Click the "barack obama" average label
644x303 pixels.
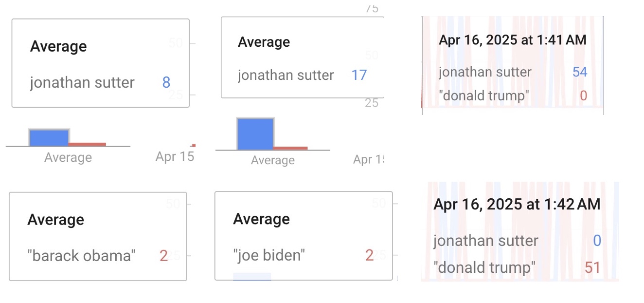[x=81, y=255]
